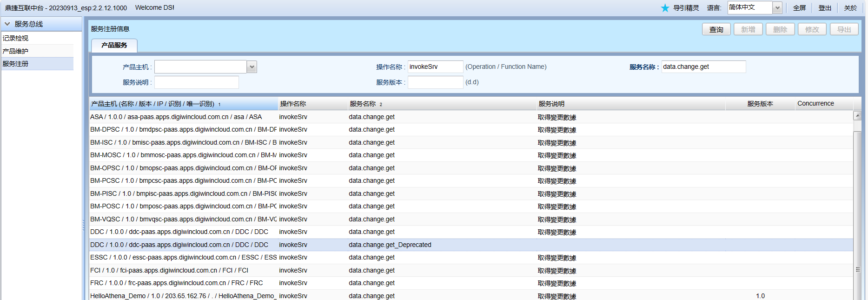
Task: Focus the 操作名称 input field
Action: [x=435, y=67]
